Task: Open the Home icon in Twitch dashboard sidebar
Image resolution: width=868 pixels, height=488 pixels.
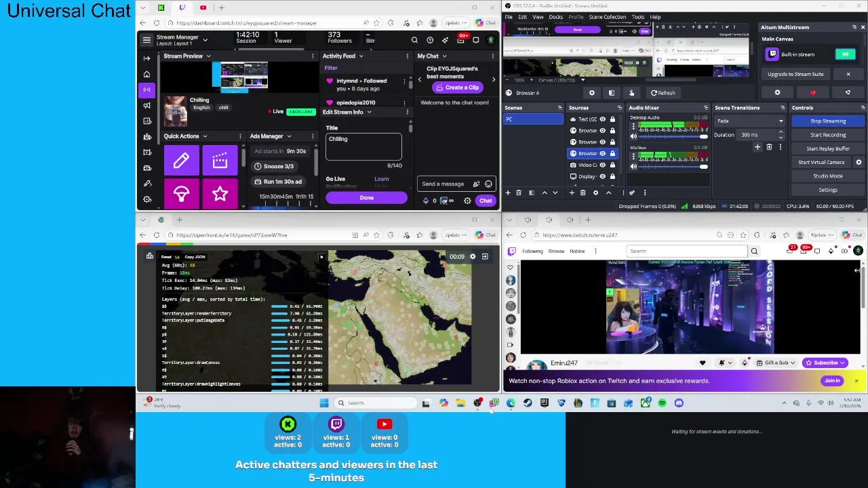Action: click(146, 74)
